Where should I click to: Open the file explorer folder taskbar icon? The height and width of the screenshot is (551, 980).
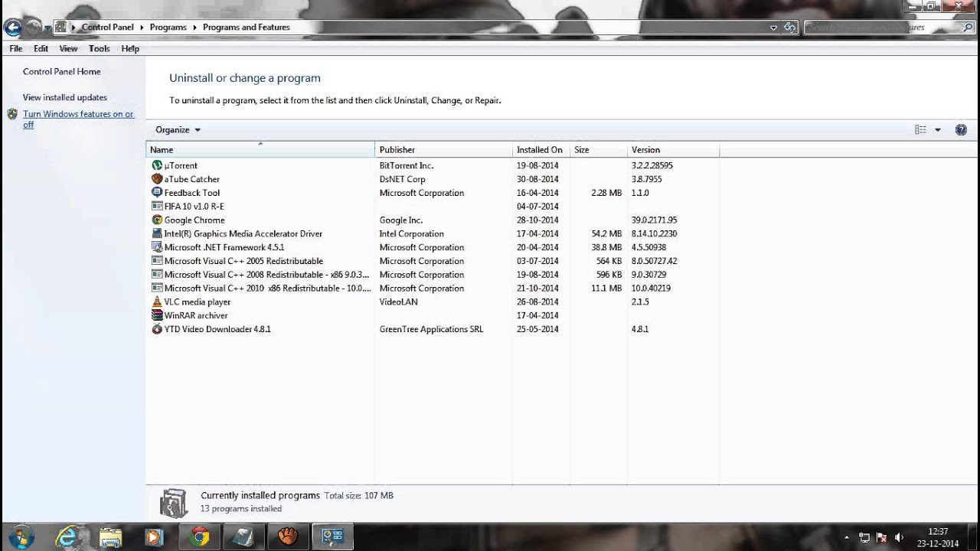click(111, 537)
